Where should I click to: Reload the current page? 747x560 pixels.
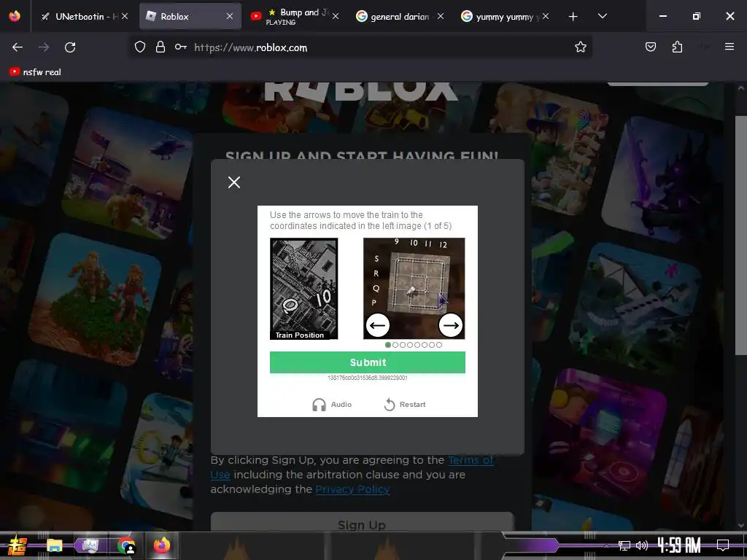70,47
